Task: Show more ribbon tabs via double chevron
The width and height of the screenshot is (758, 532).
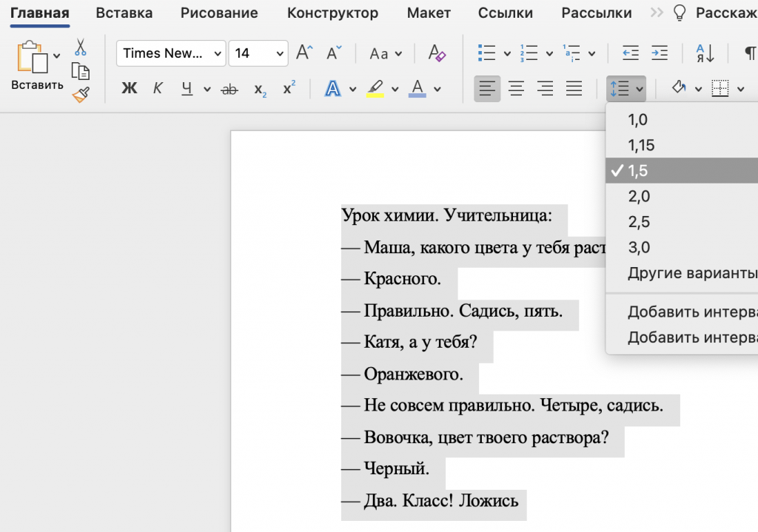Action: (657, 13)
